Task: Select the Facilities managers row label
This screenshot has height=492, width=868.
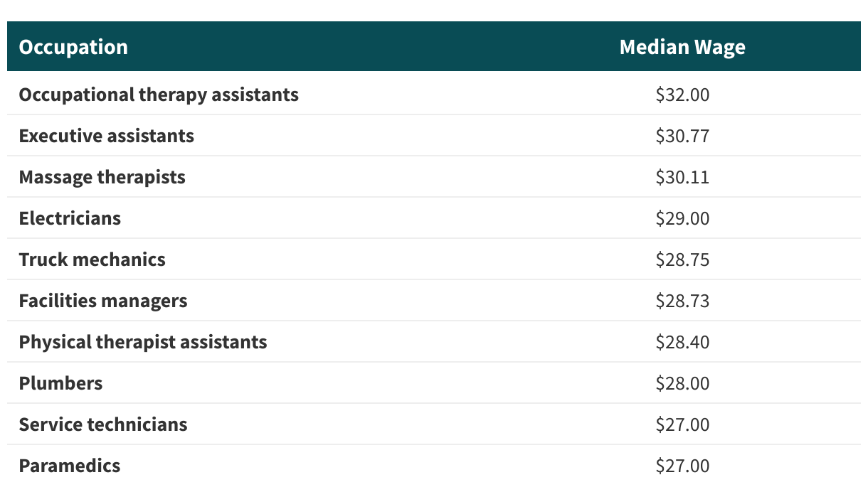Action: 103,301
